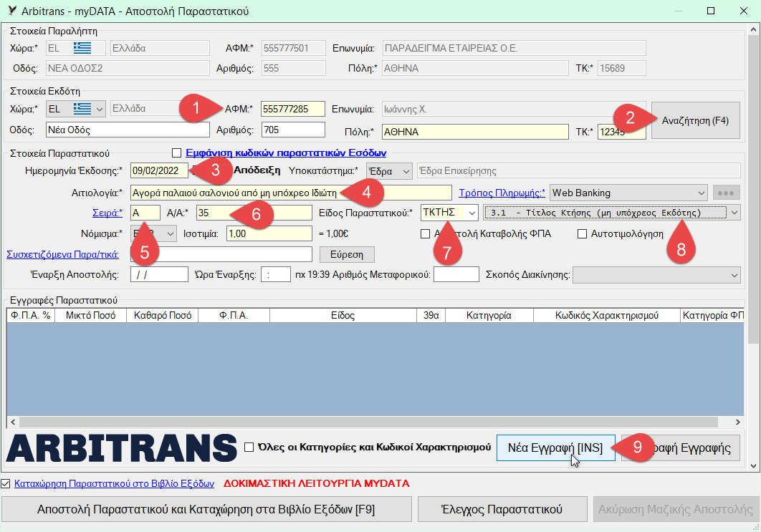Open Καταχώρηση Παραστατικού στο Βιβλίο Εξόδων link

click(x=114, y=483)
